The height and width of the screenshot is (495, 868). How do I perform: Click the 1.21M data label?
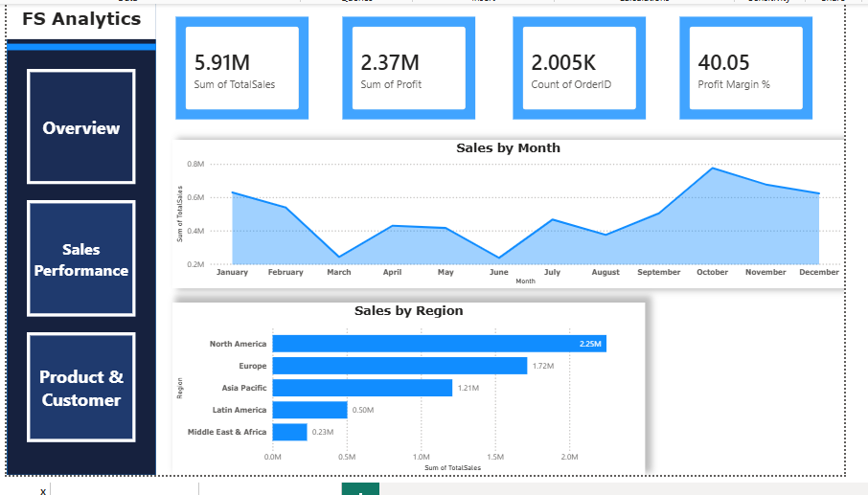coord(468,388)
